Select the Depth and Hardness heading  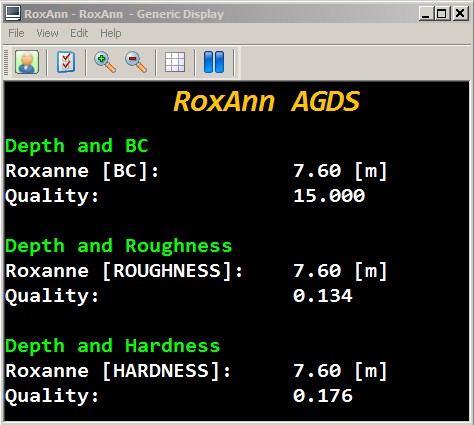[x=113, y=346]
